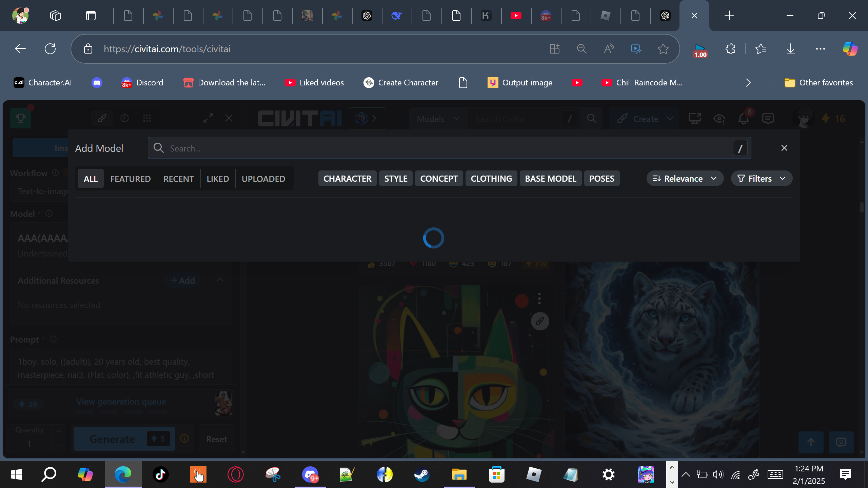Switch to the FEATURED tab
This screenshot has width=868, height=488.
[130, 179]
